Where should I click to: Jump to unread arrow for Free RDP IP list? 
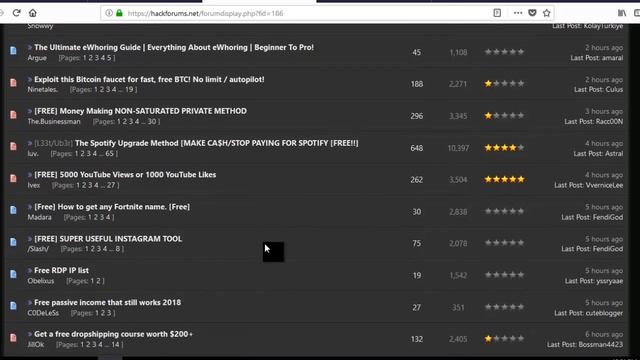[x=30, y=270]
